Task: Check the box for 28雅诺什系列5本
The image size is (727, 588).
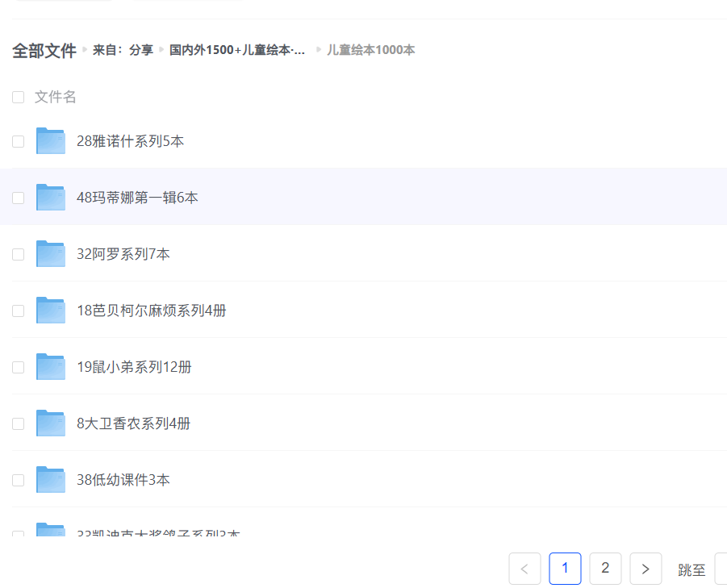Action: point(18,142)
